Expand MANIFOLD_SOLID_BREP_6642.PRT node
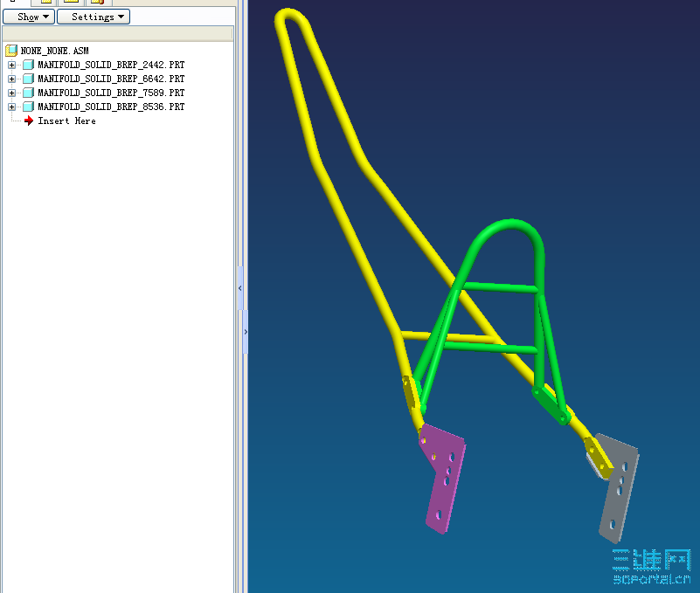The width and height of the screenshot is (700, 593). (11, 79)
